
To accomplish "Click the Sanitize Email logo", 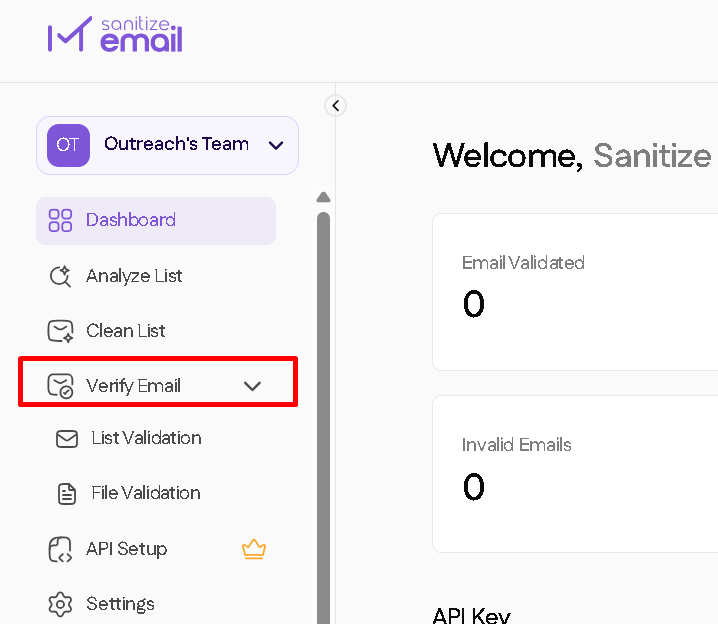I will pyautogui.click(x=115, y=35).
